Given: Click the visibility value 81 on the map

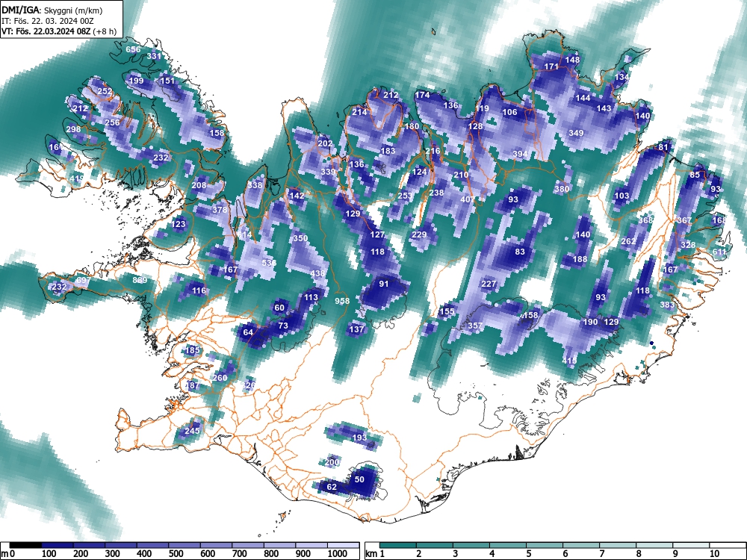Looking at the screenshot, I should point(663,147).
